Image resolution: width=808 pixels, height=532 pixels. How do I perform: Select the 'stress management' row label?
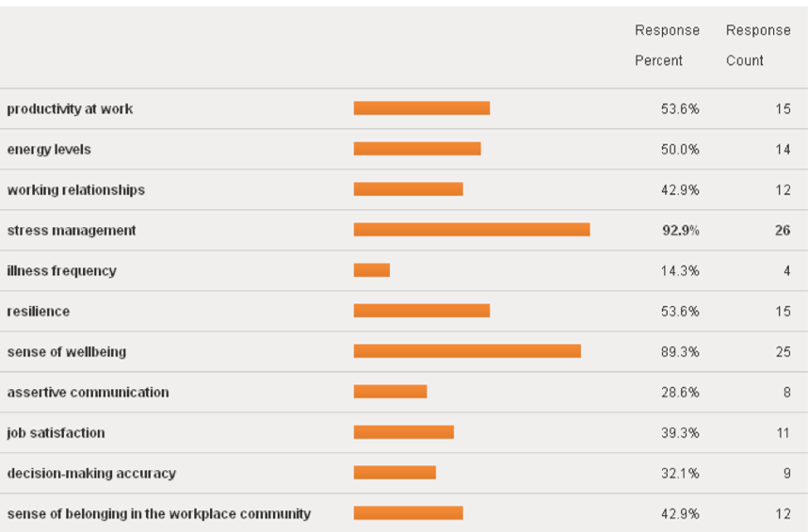[72, 231]
